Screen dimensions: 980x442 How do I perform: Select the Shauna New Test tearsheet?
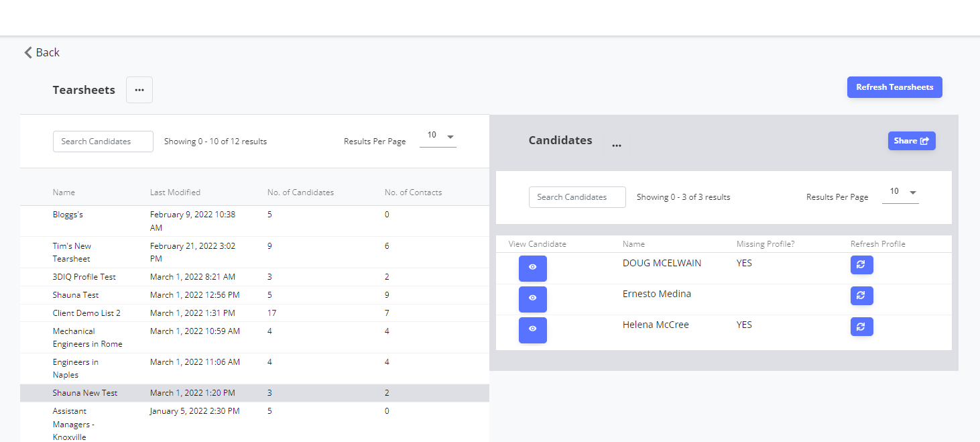(x=255, y=393)
